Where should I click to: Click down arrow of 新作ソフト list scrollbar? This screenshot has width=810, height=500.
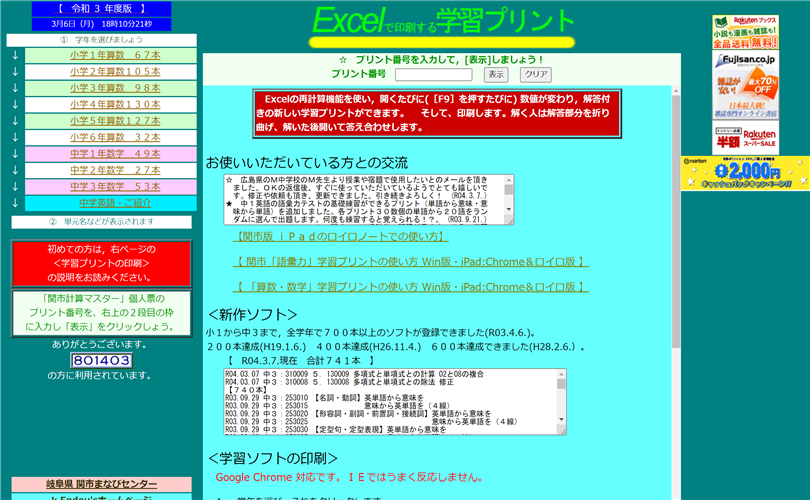point(562,419)
